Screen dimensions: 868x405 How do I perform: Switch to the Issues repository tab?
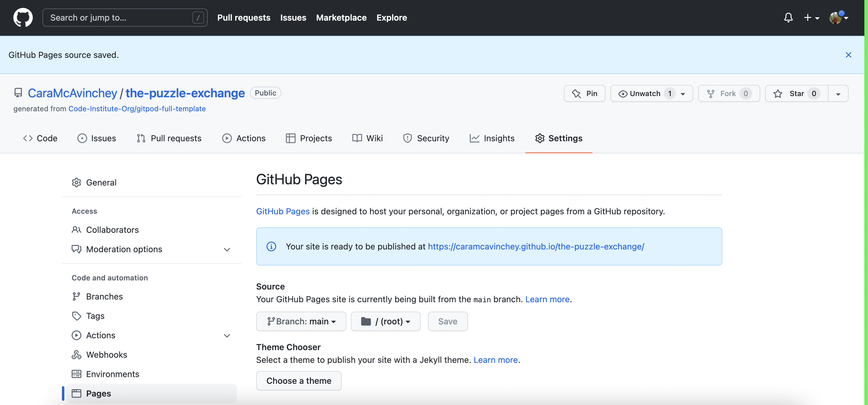[x=97, y=138]
